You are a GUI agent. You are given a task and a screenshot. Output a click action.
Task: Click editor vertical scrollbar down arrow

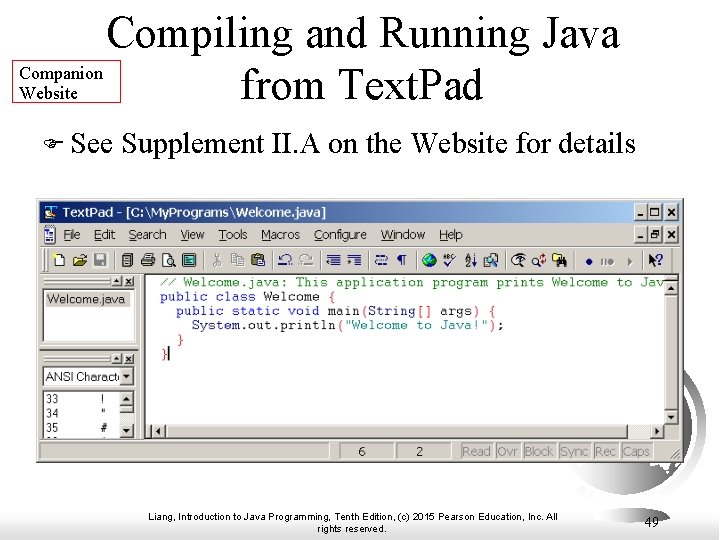coord(671,417)
